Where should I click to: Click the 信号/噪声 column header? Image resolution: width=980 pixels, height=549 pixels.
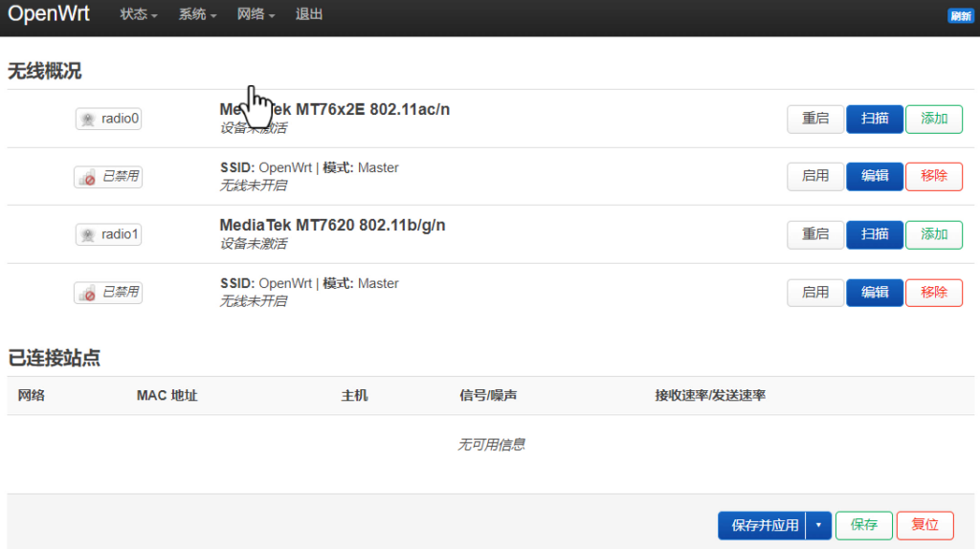tap(488, 395)
